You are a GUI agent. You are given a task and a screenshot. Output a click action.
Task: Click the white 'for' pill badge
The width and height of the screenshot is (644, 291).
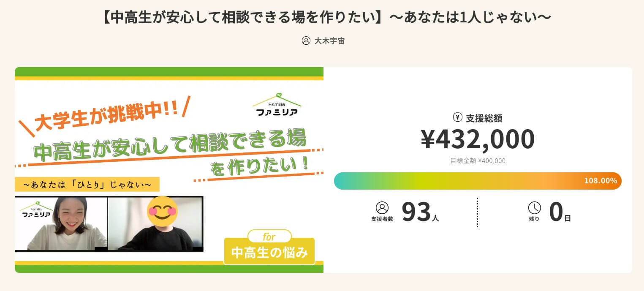click(269, 237)
